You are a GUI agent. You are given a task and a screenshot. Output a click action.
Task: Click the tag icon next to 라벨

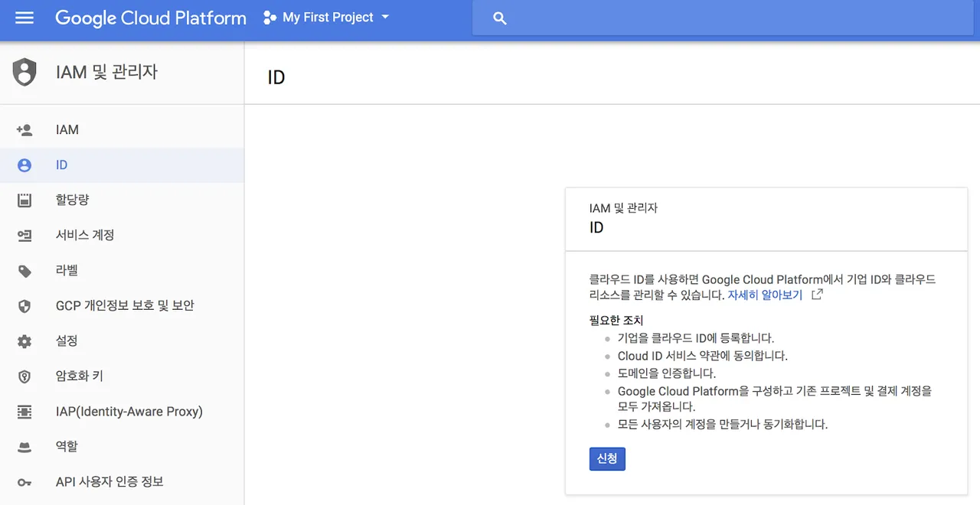tap(24, 271)
